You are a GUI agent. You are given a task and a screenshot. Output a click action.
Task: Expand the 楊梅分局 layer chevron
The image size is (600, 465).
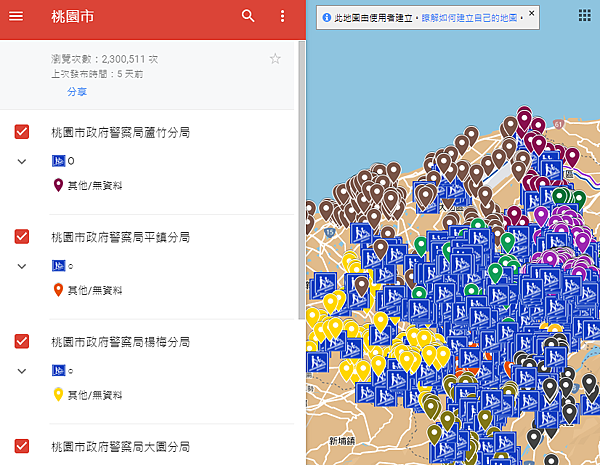(x=22, y=371)
